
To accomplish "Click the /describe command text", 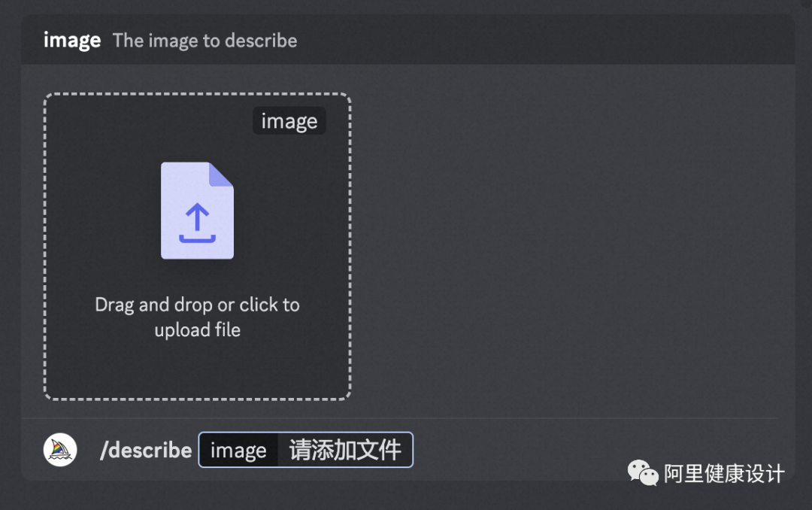I will [x=146, y=450].
